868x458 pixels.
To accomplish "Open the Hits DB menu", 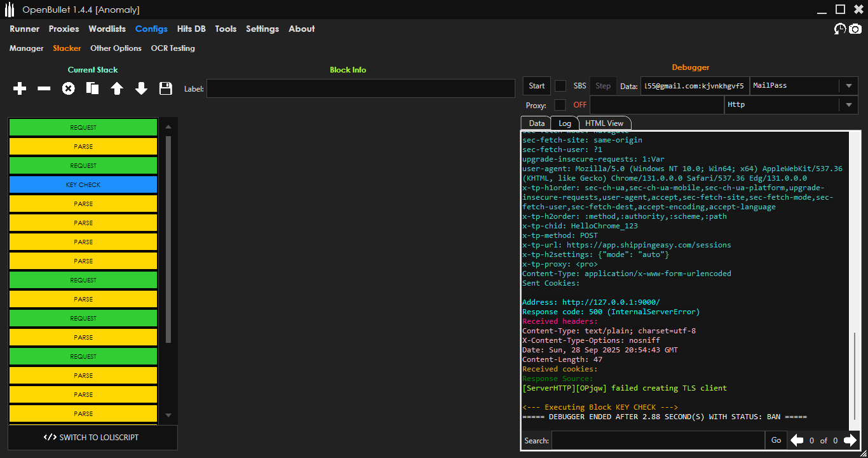I will (191, 29).
